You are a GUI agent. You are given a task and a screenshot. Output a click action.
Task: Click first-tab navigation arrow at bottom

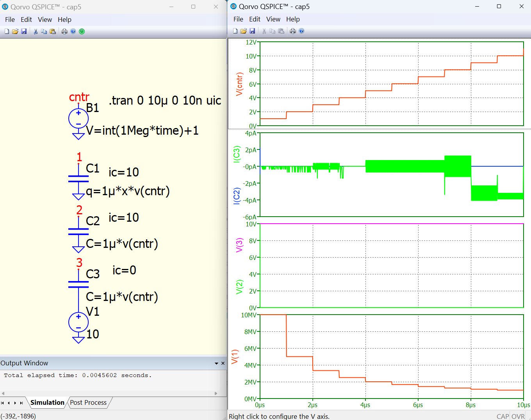pyautogui.click(x=3, y=403)
